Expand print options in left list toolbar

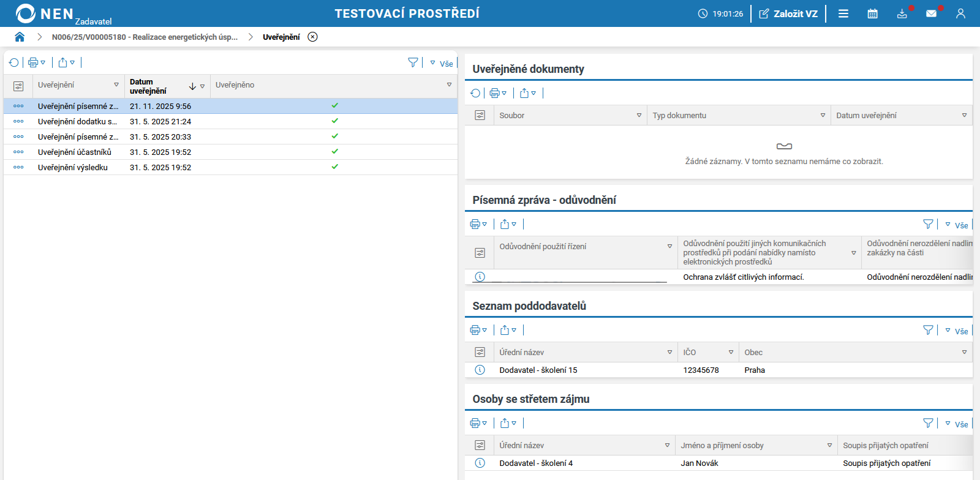(37, 62)
